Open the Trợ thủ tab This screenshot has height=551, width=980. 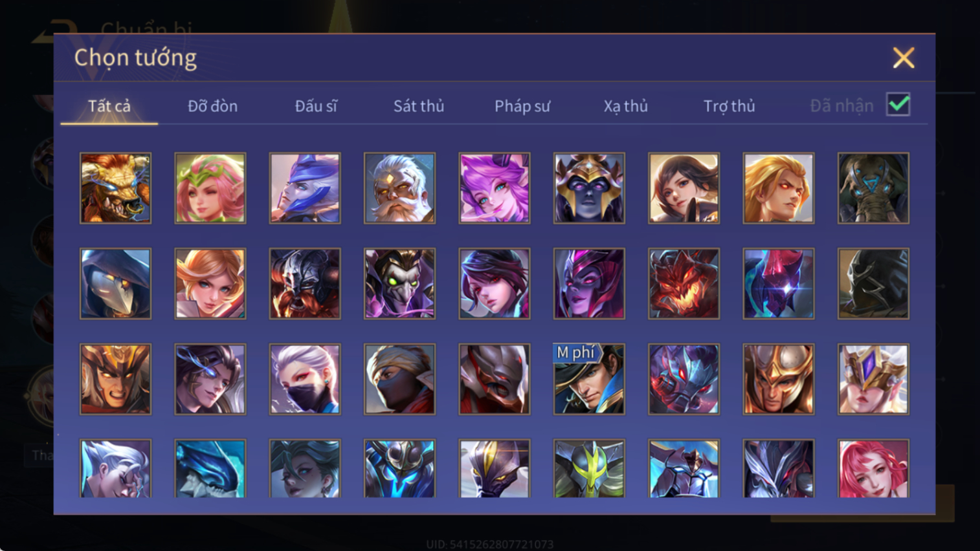(x=729, y=106)
